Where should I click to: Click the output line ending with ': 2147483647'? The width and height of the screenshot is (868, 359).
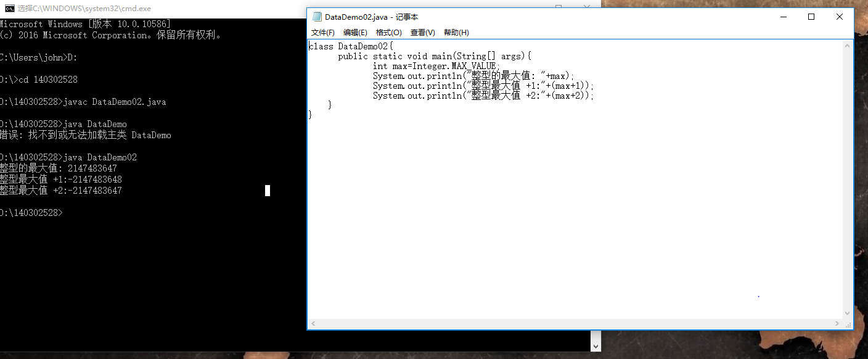click(x=58, y=168)
